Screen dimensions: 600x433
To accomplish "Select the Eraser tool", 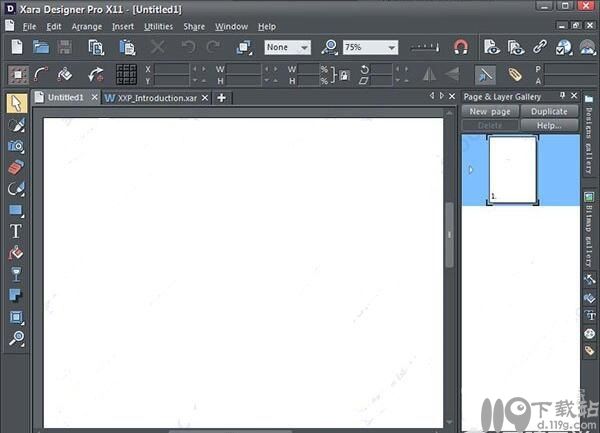I will pyautogui.click(x=16, y=167).
